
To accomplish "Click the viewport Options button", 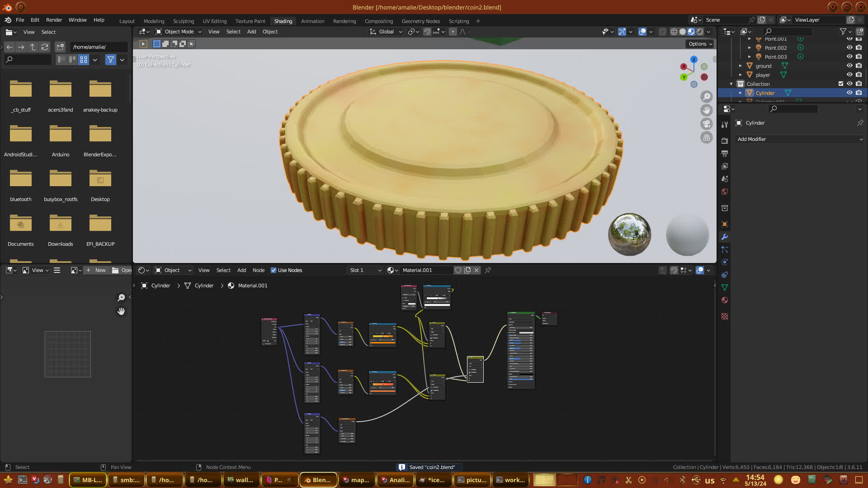I will point(700,44).
